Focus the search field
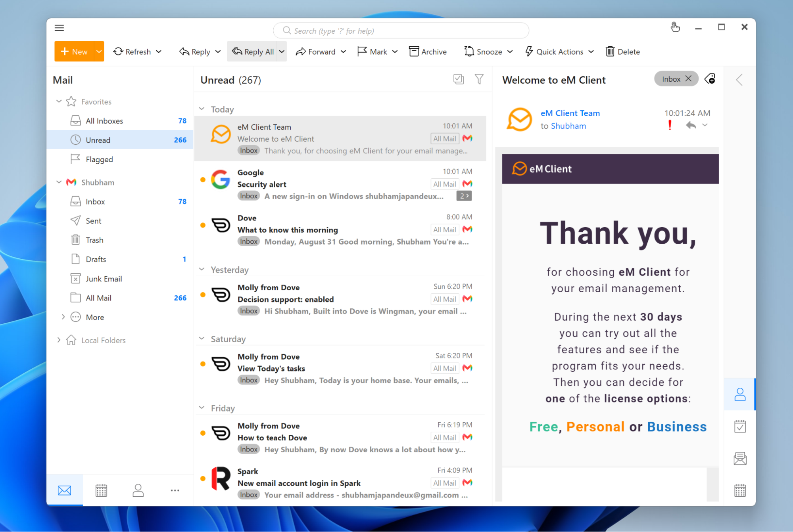The height and width of the screenshot is (532, 793). (x=401, y=31)
